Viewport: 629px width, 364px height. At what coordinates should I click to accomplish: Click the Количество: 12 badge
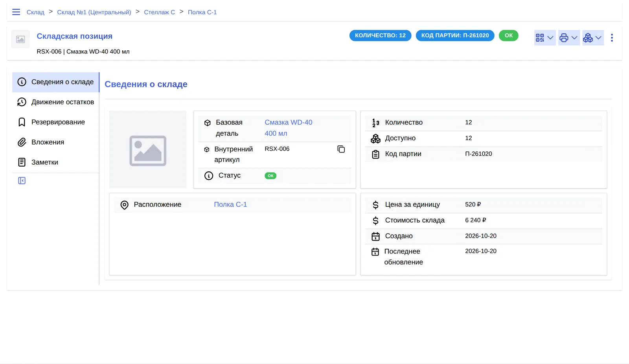coord(380,35)
